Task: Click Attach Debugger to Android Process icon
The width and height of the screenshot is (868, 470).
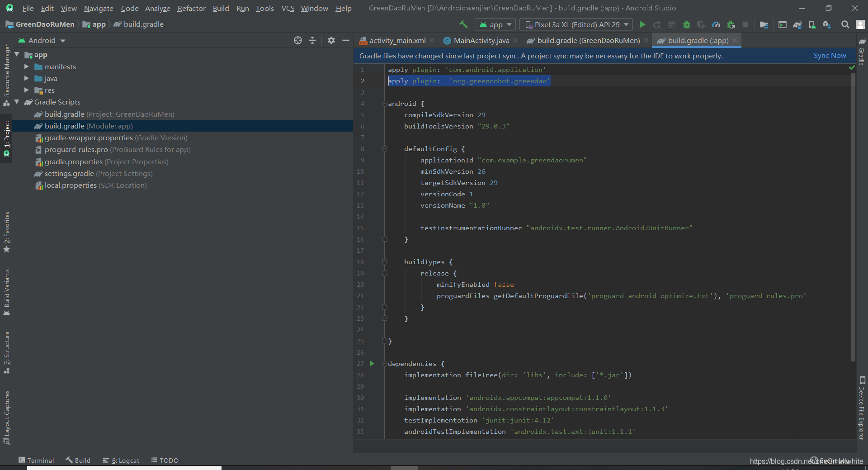Action: 731,24
